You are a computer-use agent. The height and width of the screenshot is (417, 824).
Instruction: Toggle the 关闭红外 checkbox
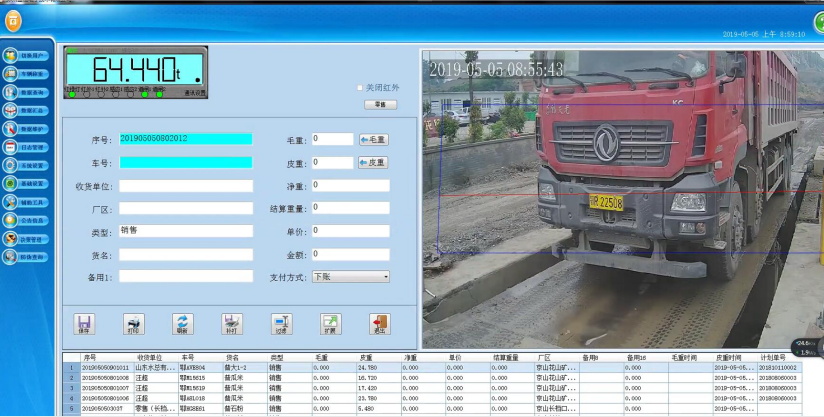pos(361,88)
